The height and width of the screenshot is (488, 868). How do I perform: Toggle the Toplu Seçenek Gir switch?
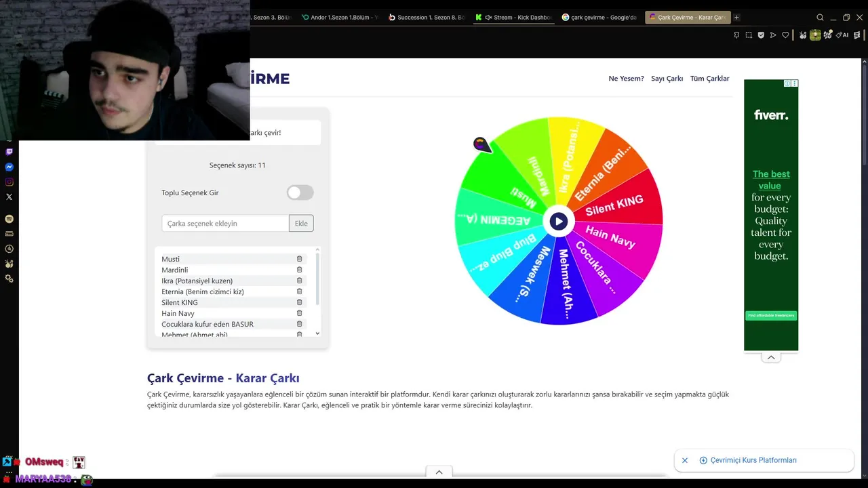300,192
